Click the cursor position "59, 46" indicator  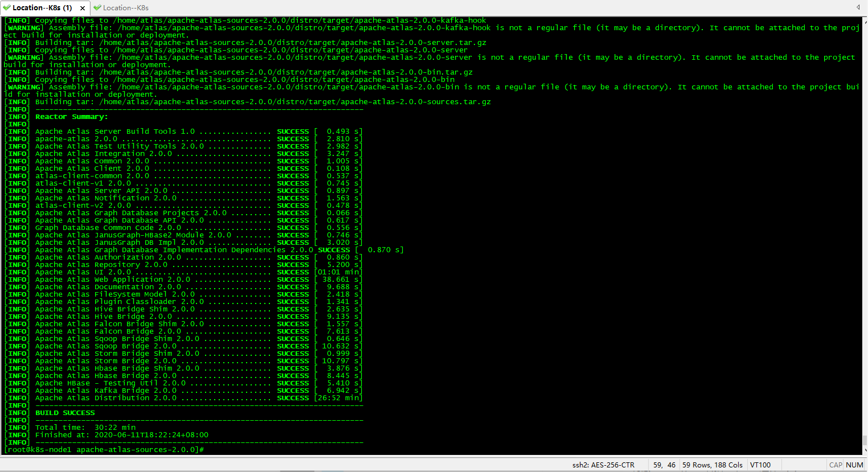click(664, 465)
